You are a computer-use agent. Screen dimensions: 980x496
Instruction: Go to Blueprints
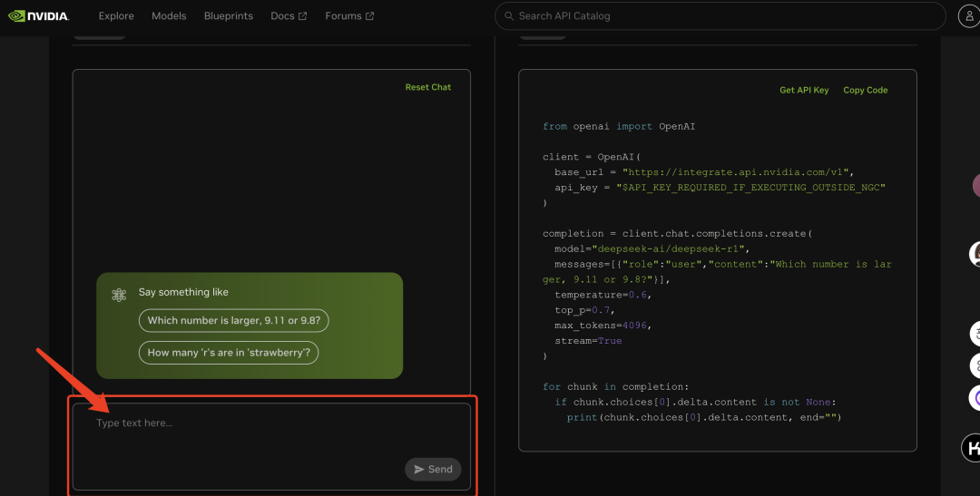[x=228, y=16]
